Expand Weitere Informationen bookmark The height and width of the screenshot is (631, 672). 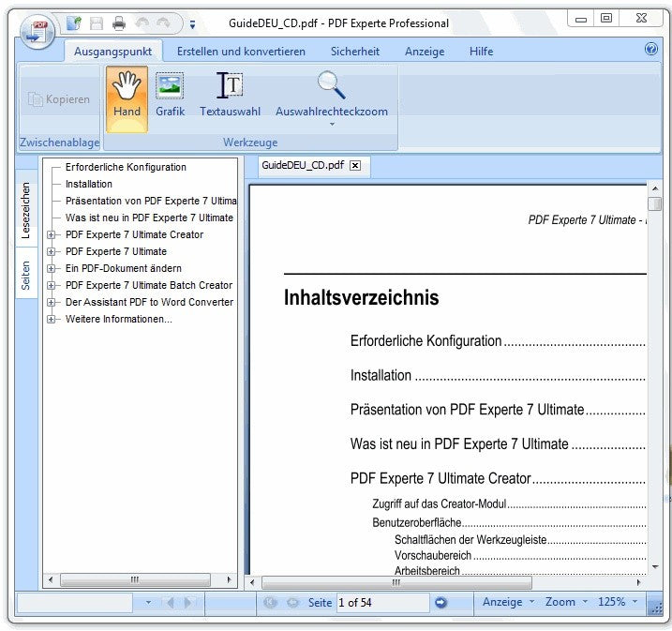[x=51, y=320]
